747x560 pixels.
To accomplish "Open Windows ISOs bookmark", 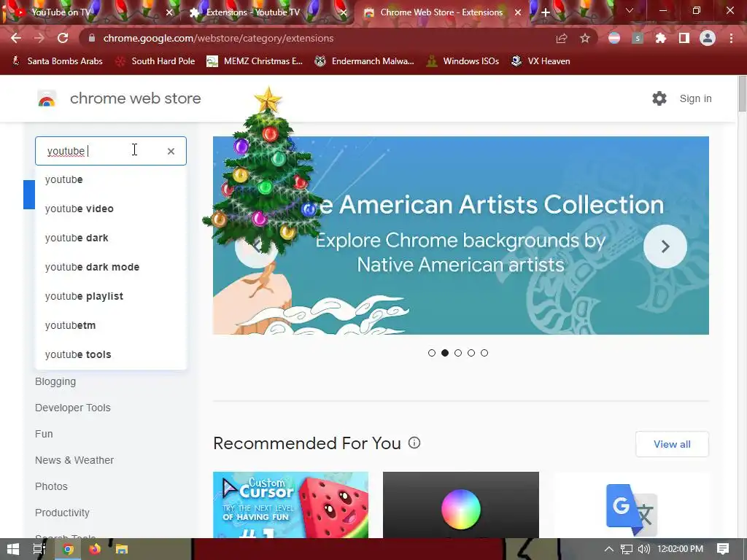I will (462, 61).
